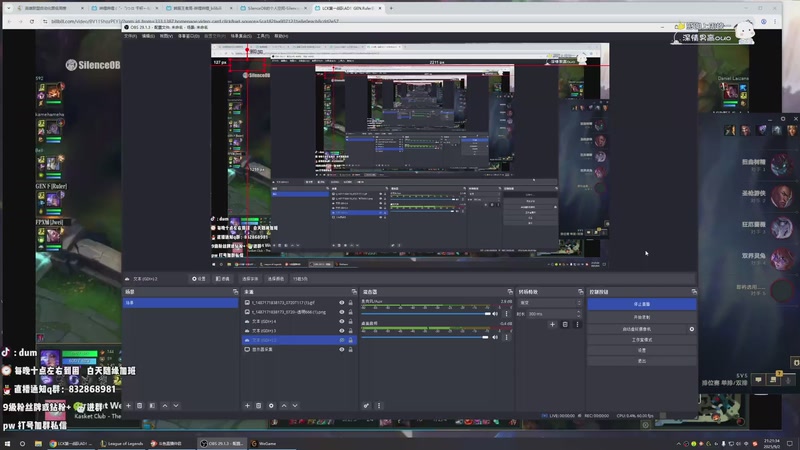This screenshot has height=450, width=800.
Task: Hide the png image source with its eye icon
Action: 342,312
